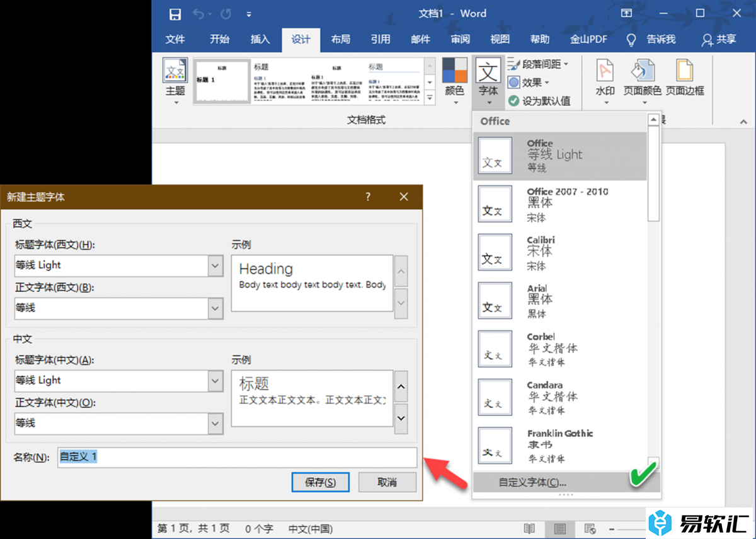Click the 共享 share button

click(719, 39)
